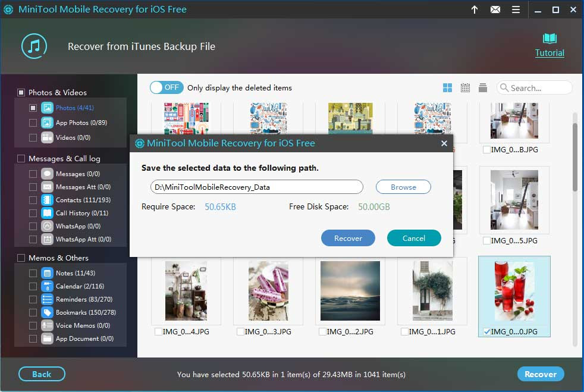Check the Memos & Others group checkbox
Viewport: 584px width, 392px height.
pyautogui.click(x=21, y=258)
